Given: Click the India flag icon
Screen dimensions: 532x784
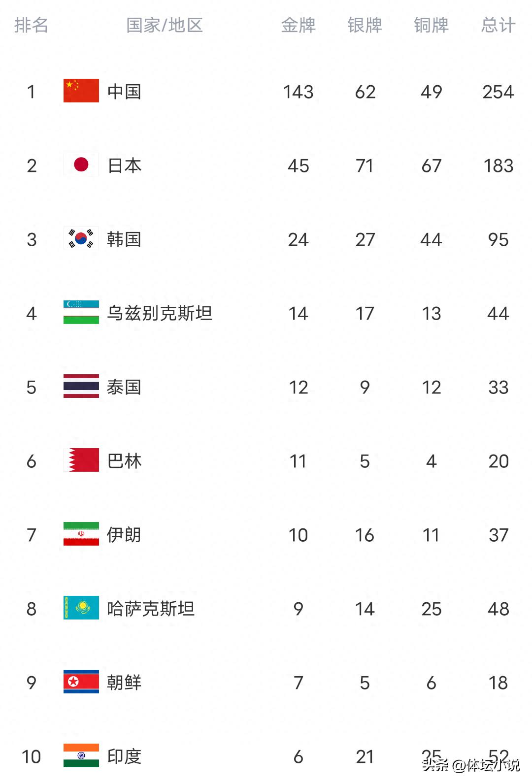Looking at the screenshot, I should click(x=81, y=755).
